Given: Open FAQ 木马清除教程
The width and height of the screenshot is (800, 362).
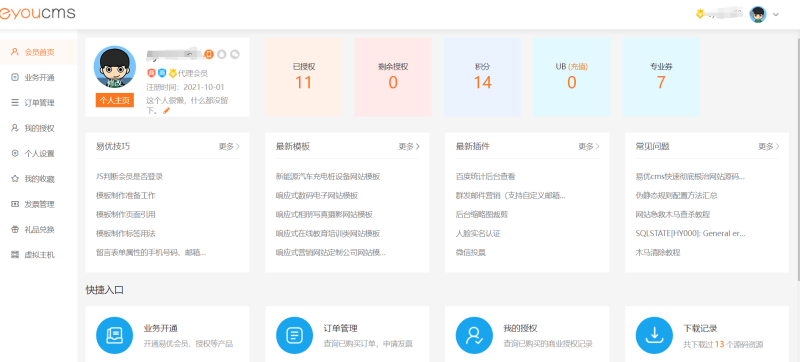Looking at the screenshot, I should pos(658,252).
